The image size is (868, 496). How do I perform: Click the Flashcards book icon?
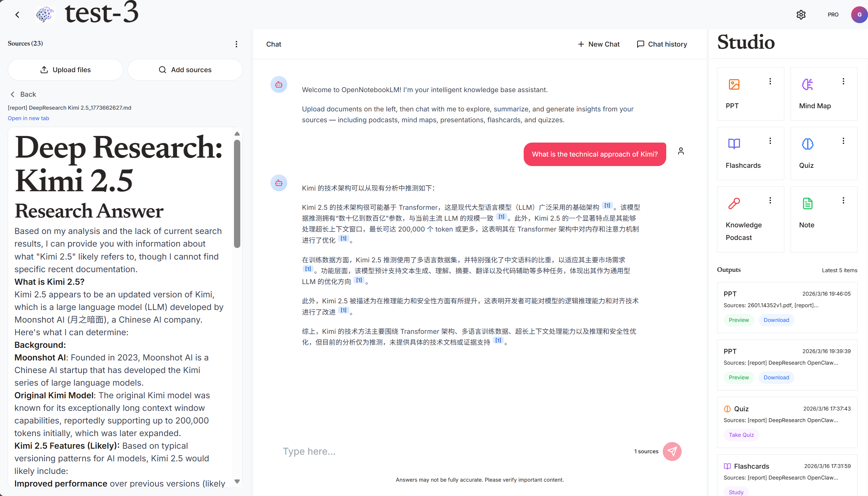tap(734, 144)
